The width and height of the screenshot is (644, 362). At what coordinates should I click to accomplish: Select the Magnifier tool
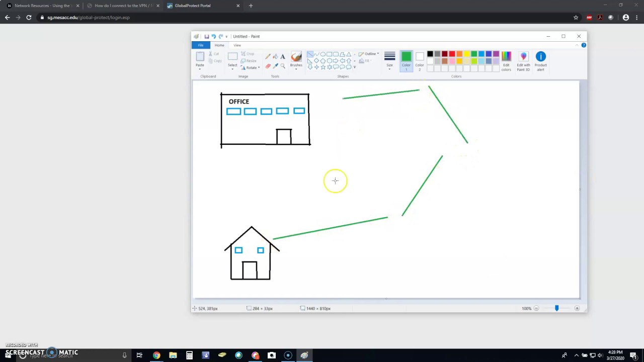pyautogui.click(x=283, y=66)
